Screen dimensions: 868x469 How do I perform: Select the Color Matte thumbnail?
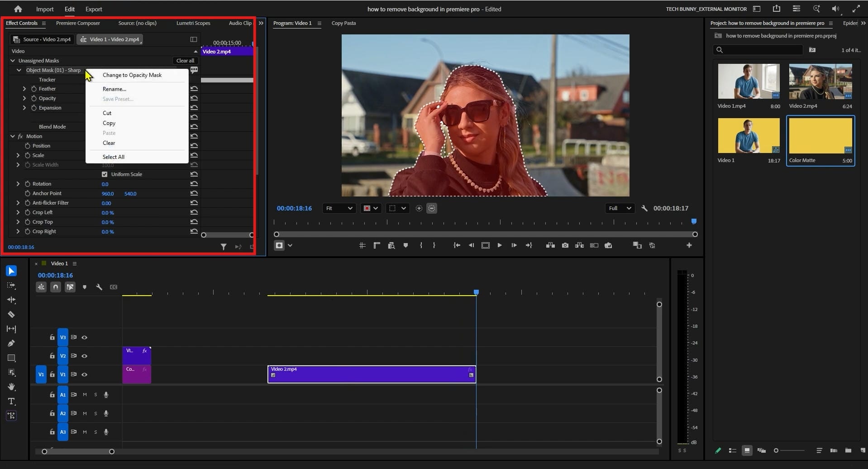click(x=820, y=136)
